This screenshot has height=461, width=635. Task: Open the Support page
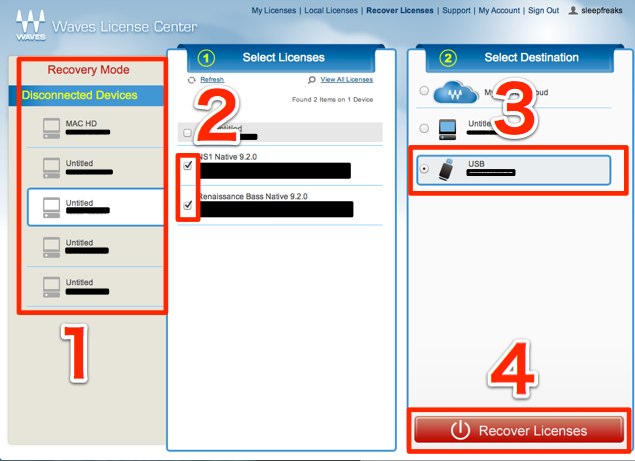pos(456,11)
